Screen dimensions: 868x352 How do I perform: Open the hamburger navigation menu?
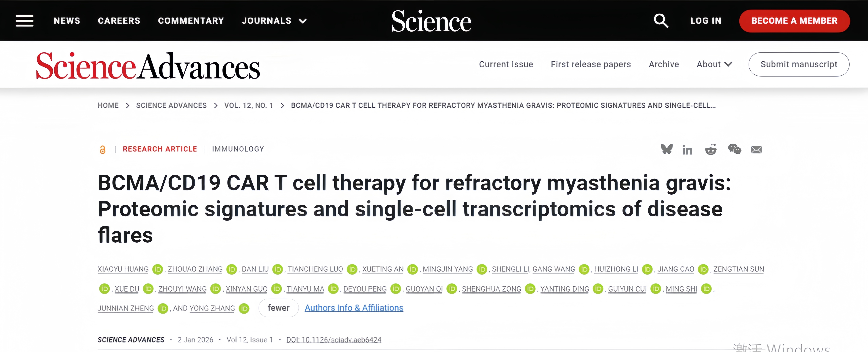pyautogui.click(x=25, y=21)
